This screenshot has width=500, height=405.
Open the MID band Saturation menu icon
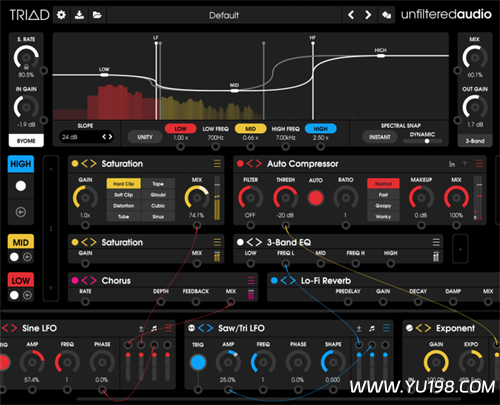[217, 242]
